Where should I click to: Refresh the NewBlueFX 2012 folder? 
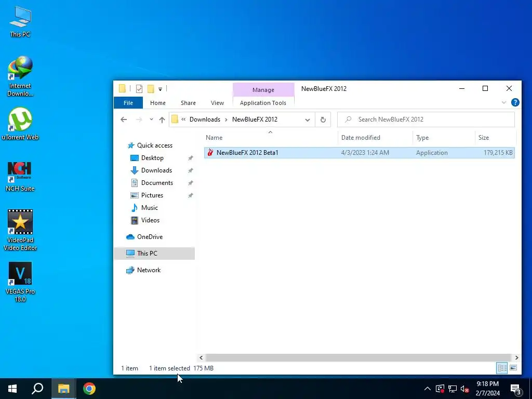[x=323, y=120]
